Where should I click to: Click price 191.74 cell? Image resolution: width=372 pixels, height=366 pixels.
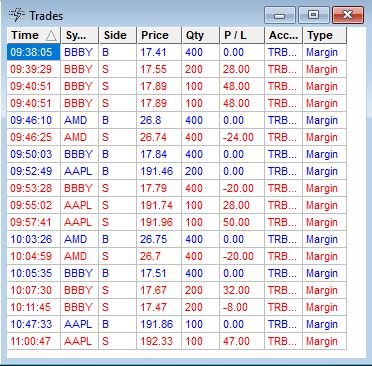[159, 205]
